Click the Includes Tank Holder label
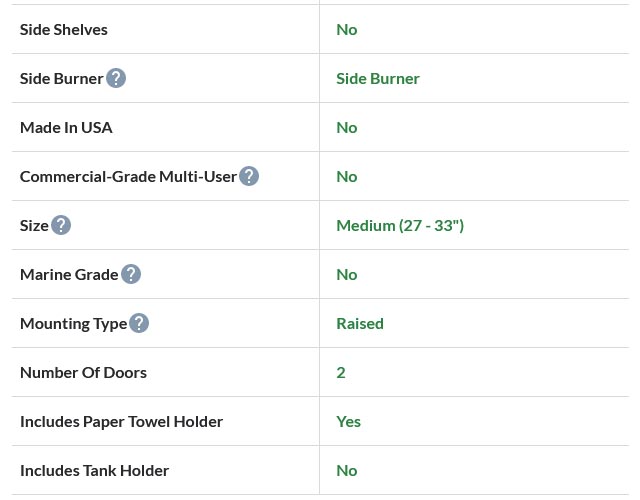Image resolution: width=640 pixels, height=500 pixels. (x=94, y=470)
